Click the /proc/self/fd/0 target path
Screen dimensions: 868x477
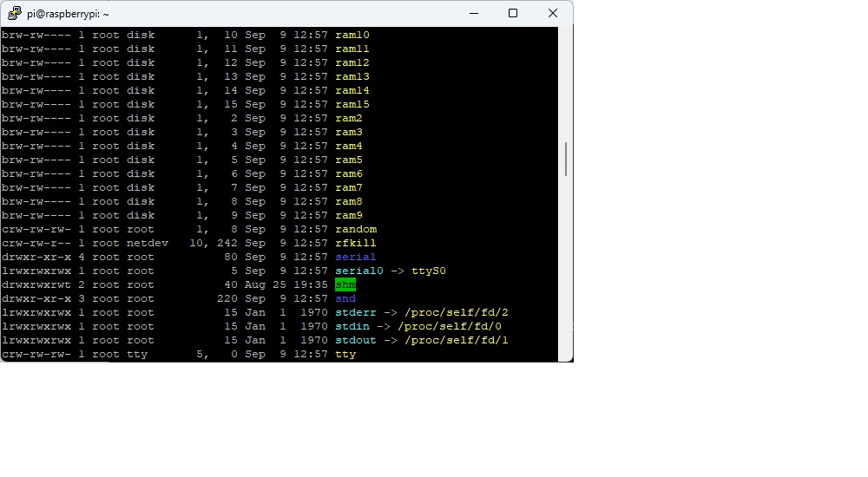[x=450, y=326]
